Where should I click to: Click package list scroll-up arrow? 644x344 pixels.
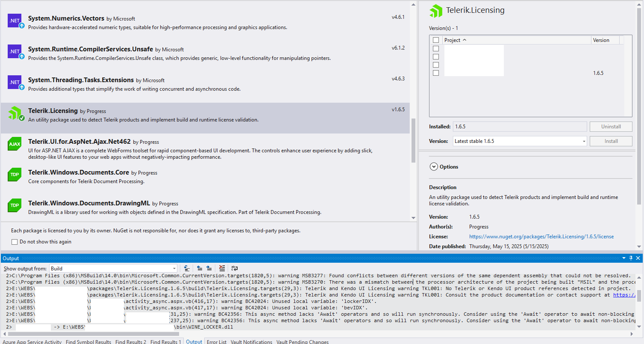413,4
